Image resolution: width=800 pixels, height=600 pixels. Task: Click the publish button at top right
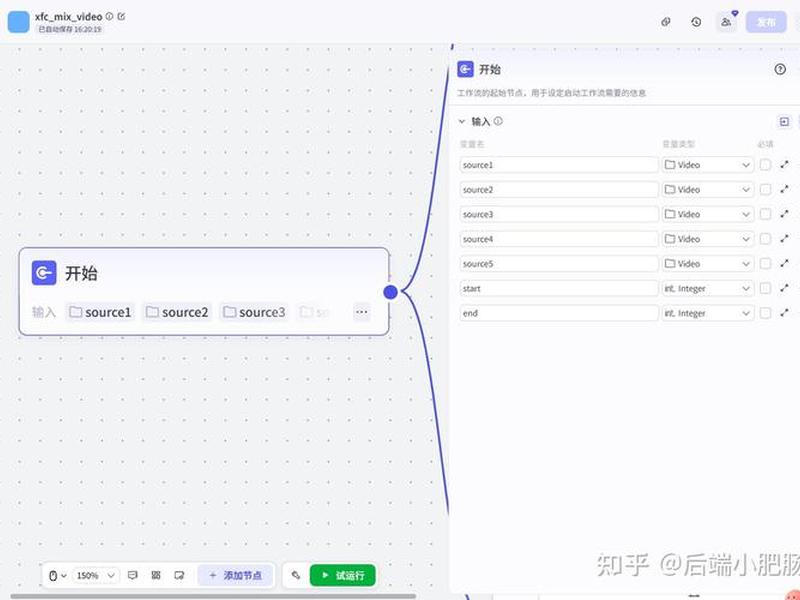point(766,22)
